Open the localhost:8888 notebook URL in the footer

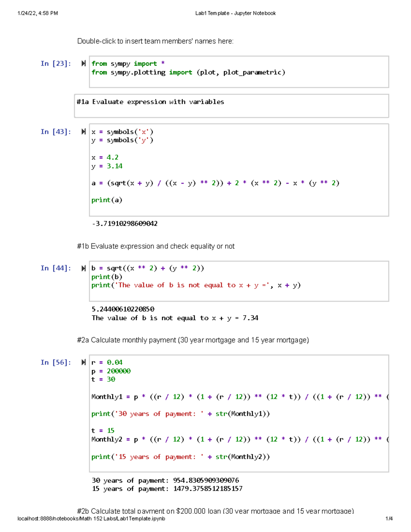point(91,519)
